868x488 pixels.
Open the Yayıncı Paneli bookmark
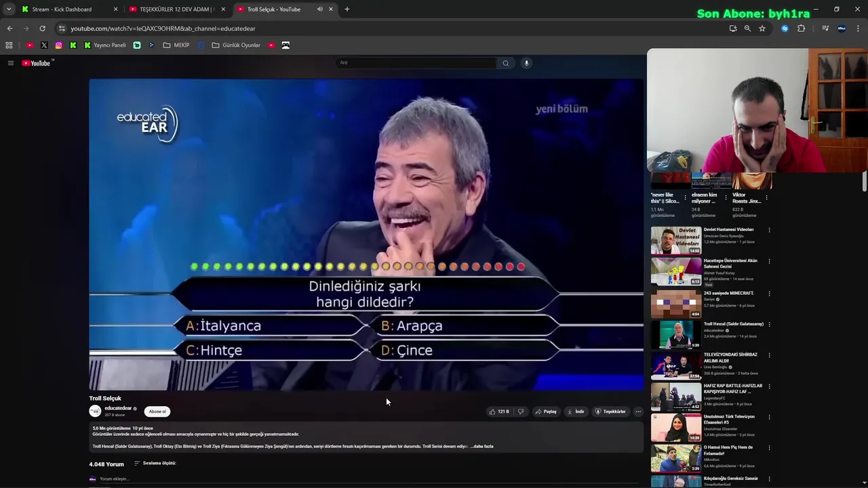click(105, 45)
